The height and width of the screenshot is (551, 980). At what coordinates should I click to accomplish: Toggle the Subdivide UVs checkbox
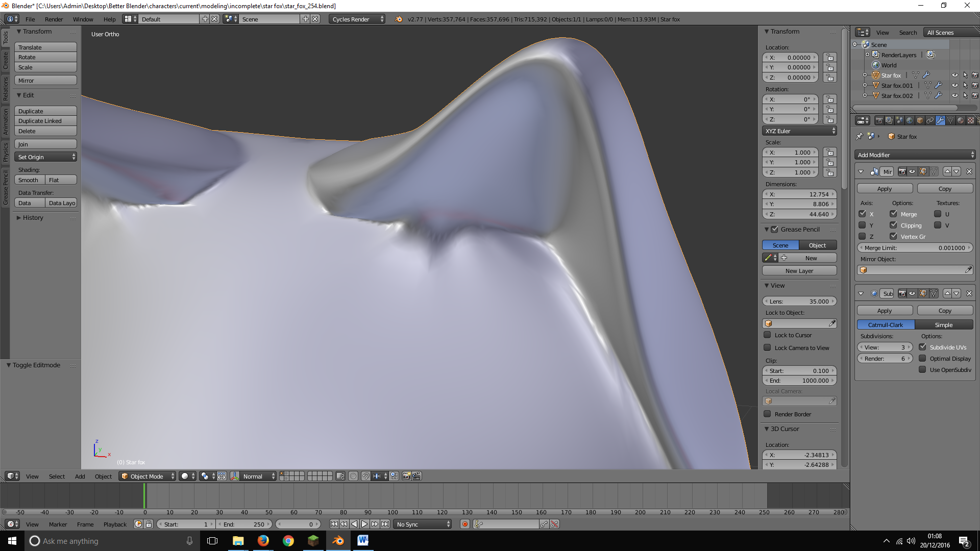[923, 347]
